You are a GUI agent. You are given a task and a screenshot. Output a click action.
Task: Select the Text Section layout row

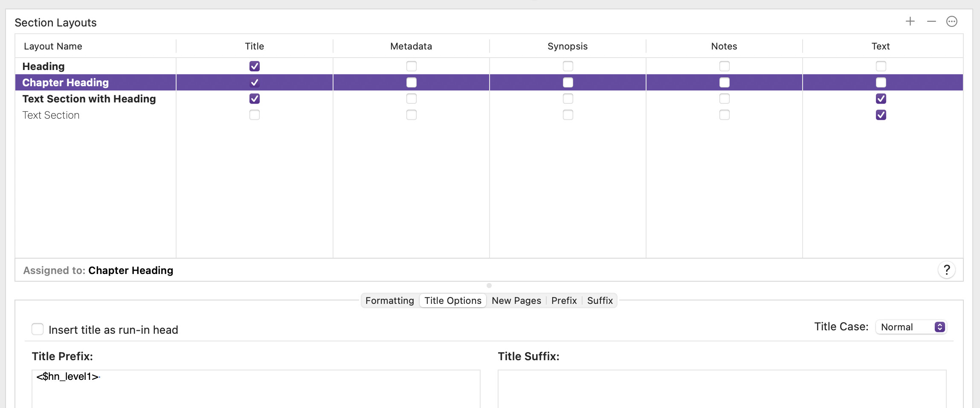pyautogui.click(x=51, y=115)
